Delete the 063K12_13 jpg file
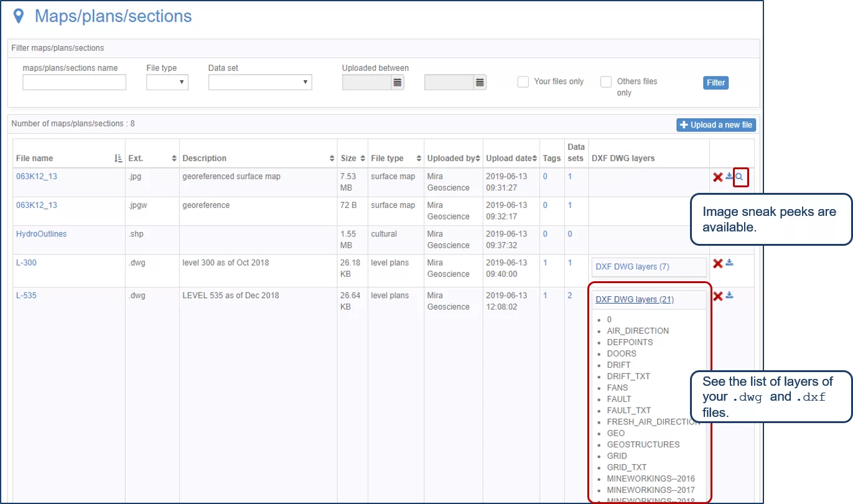Image resolution: width=853 pixels, height=504 pixels. pyautogui.click(x=717, y=177)
